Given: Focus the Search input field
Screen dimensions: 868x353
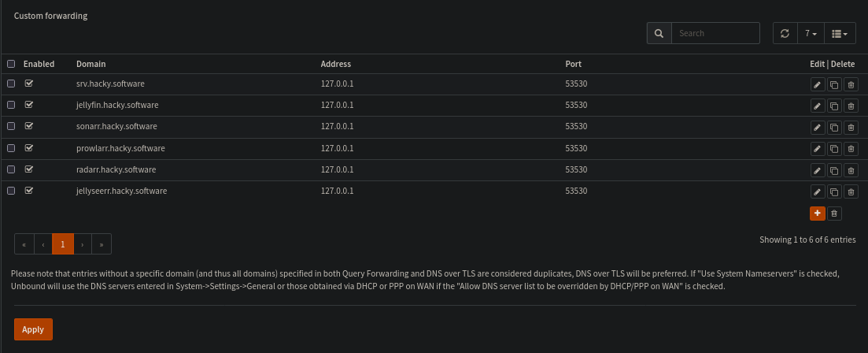Looking at the screenshot, I should click(x=715, y=33).
